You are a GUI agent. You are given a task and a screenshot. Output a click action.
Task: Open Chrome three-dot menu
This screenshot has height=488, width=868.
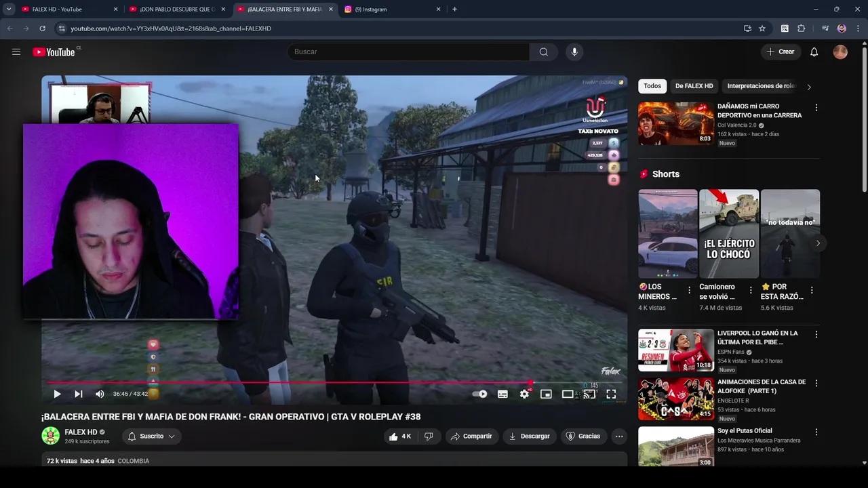(858, 28)
